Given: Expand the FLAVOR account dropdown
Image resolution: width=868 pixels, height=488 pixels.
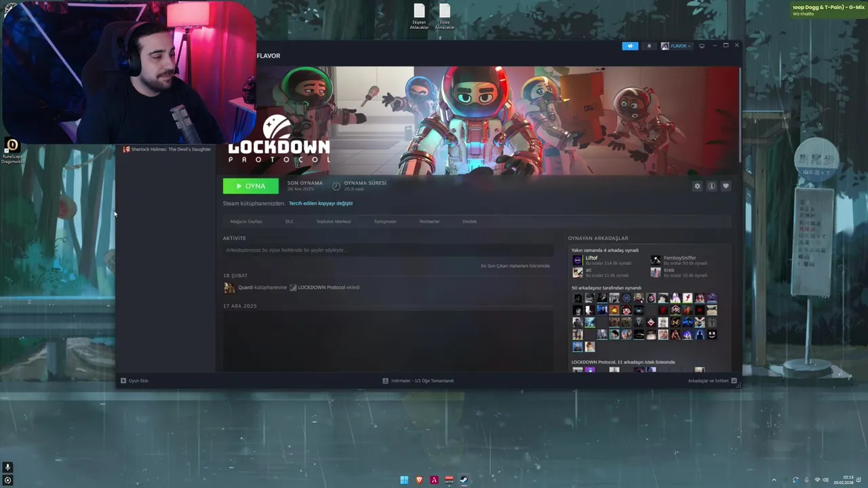Looking at the screenshot, I should coord(676,46).
